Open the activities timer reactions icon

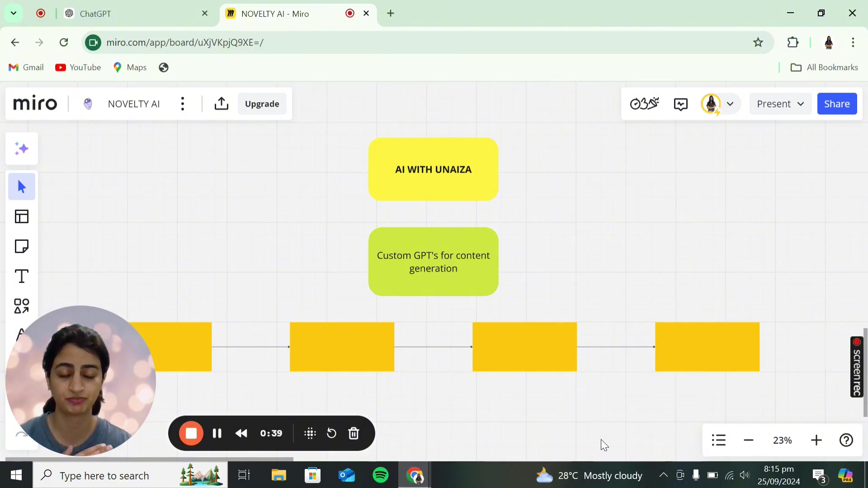pyautogui.click(x=645, y=104)
